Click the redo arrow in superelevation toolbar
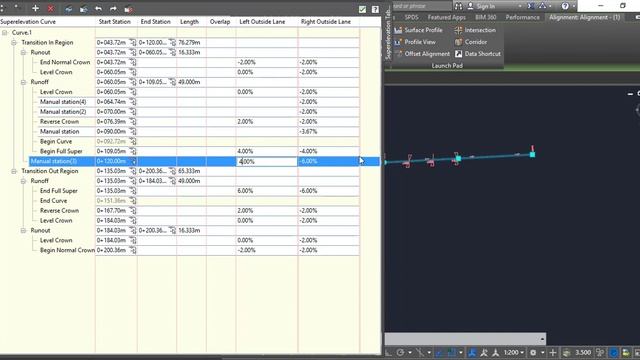640x360 pixels. (113, 9)
